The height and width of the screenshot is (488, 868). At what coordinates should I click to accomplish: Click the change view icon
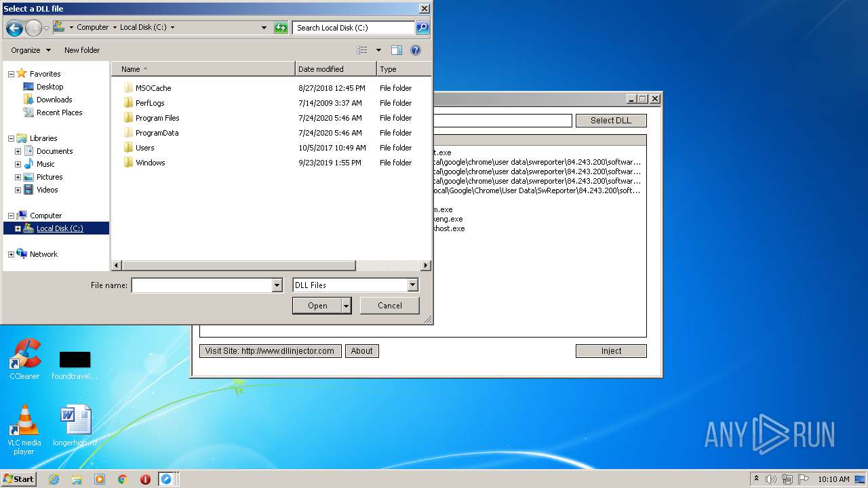click(x=362, y=50)
